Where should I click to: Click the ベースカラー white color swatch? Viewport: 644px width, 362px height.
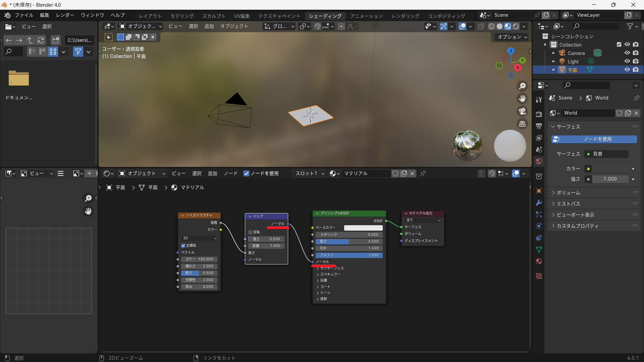pyautogui.click(x=363, y=228)
